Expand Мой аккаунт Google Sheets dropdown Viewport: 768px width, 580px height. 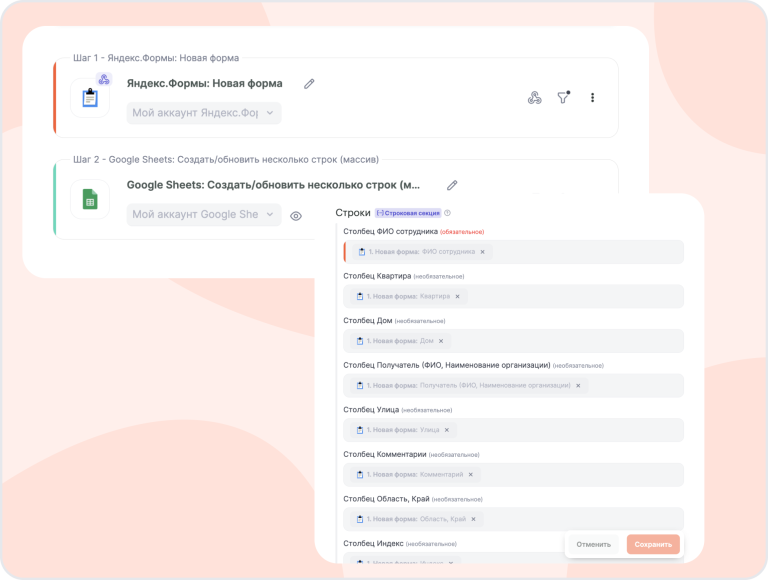click(204, 215)
